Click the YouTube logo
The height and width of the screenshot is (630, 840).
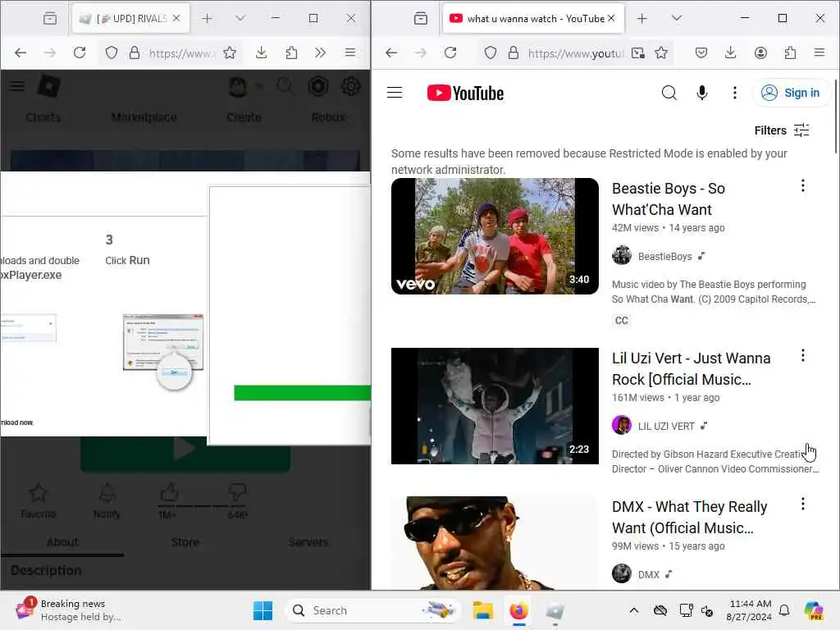click(x=465, y=94)
